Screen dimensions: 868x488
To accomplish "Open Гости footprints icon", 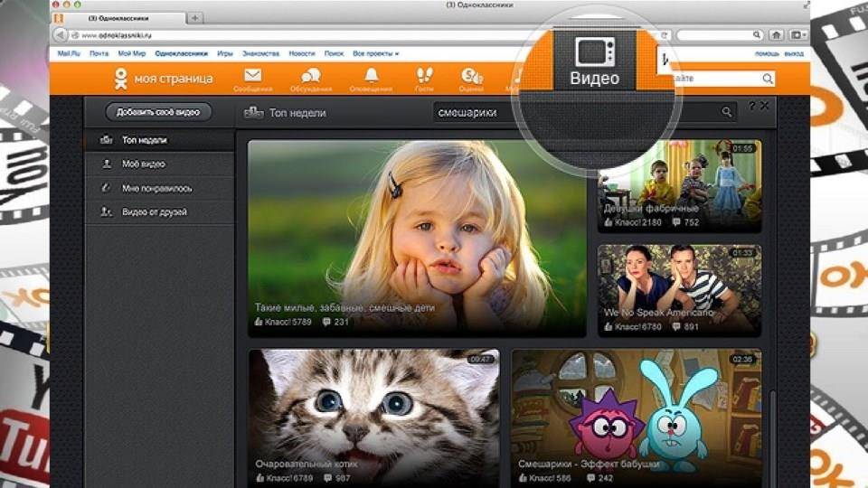I will point(423,77).
